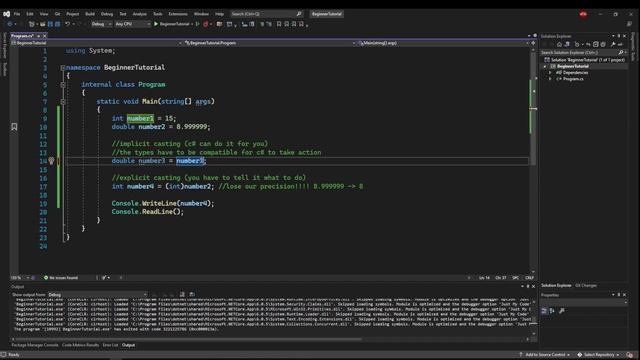
Task: Click Pending Changes Filter icon in Solution Explorer
Action: pyautogui.click(x=577, y=44)
